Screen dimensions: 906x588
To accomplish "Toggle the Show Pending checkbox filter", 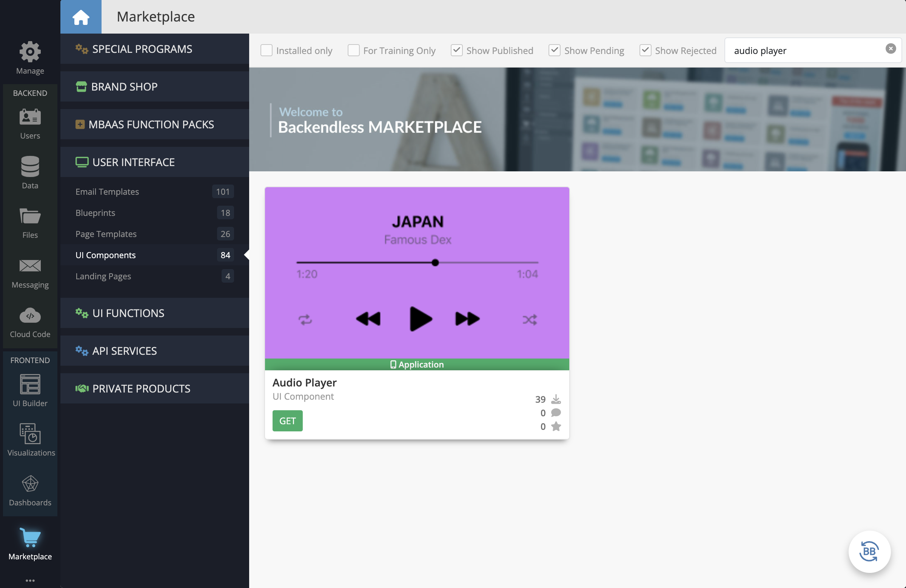I will pyautogui.click(x=554, y=50).
